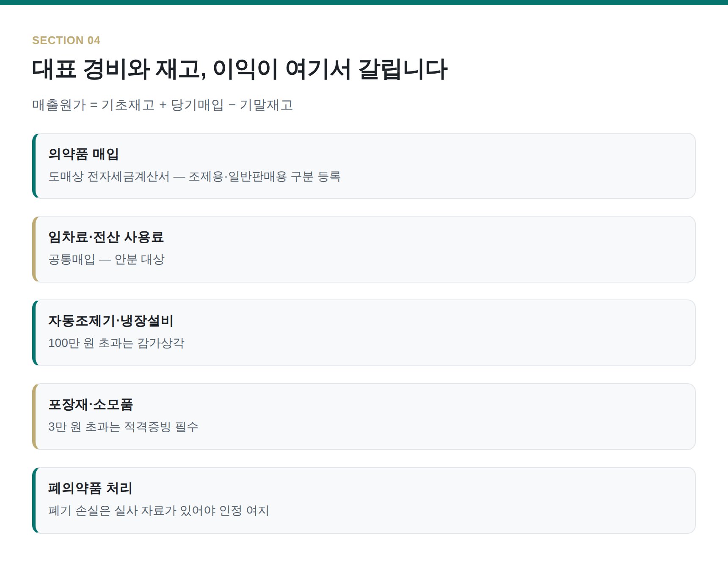Viewport: 728px width, 571px height.
Task: Click the 폐기 손실은 실사 자료가 있어야 text
Action: (159, 511)
